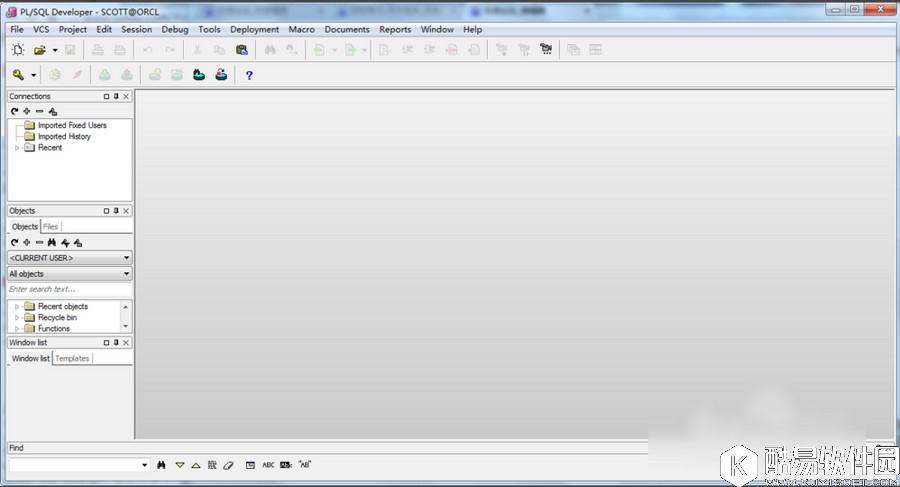
Task: Click the Open file folder icon
Action: (40, 50)
